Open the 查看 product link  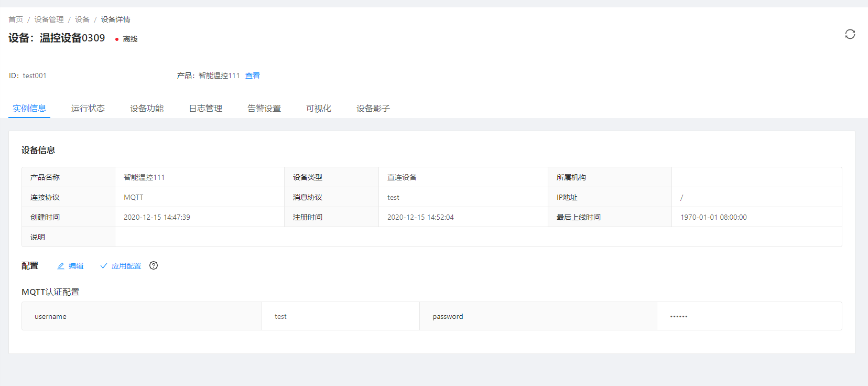[x=252, y=76]
